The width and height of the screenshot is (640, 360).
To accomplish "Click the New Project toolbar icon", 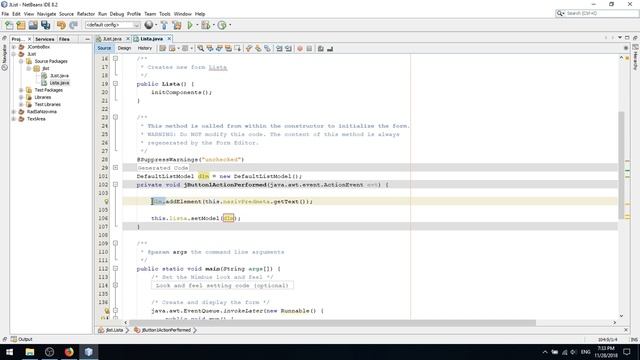I will coord(21,25).
